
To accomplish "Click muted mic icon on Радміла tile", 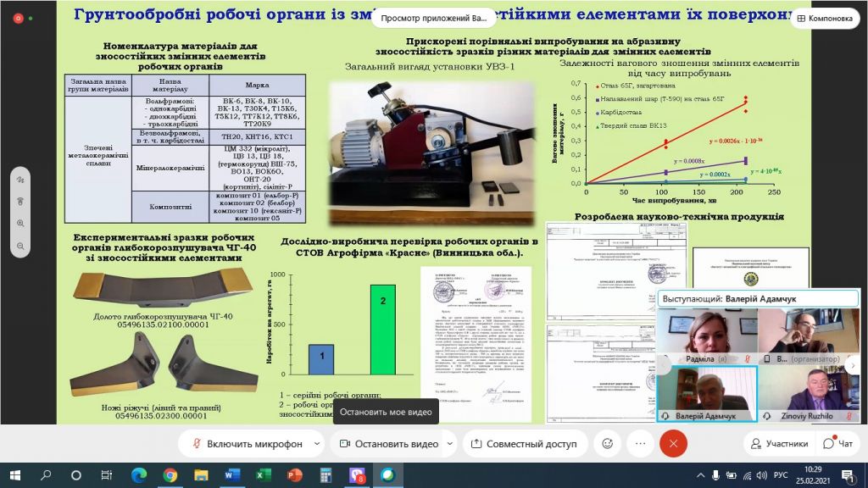I will 748,359.
